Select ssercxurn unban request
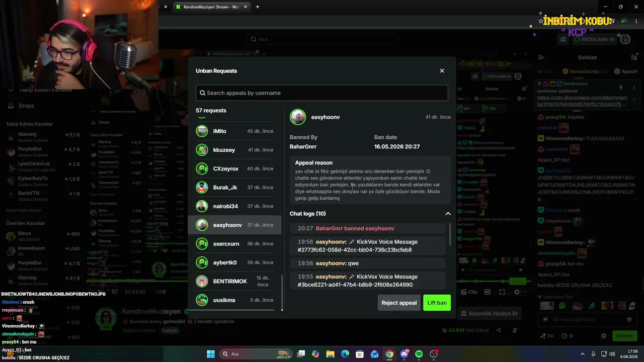The image size is (644, 362). [x=234, y=244]
